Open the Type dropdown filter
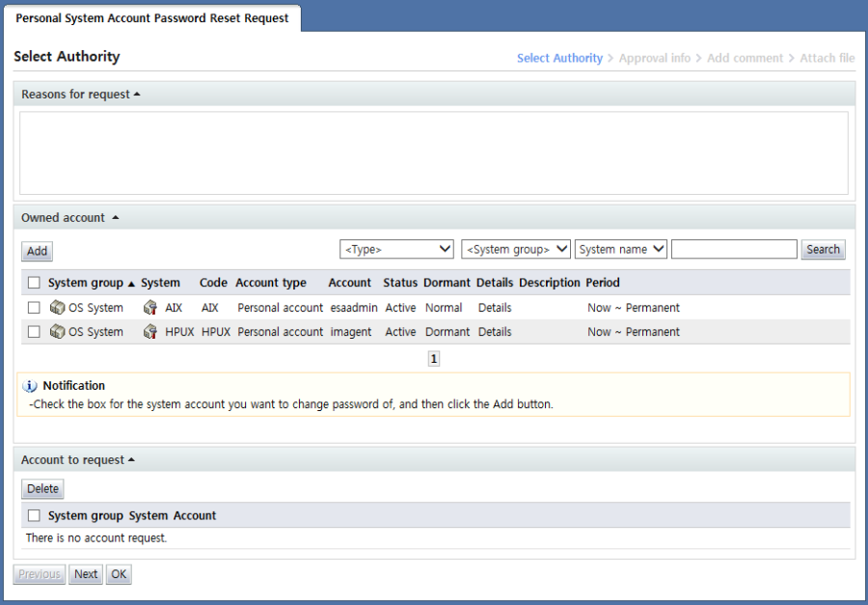Viewport: 868px width, 605px height. (x=396, y=249)
